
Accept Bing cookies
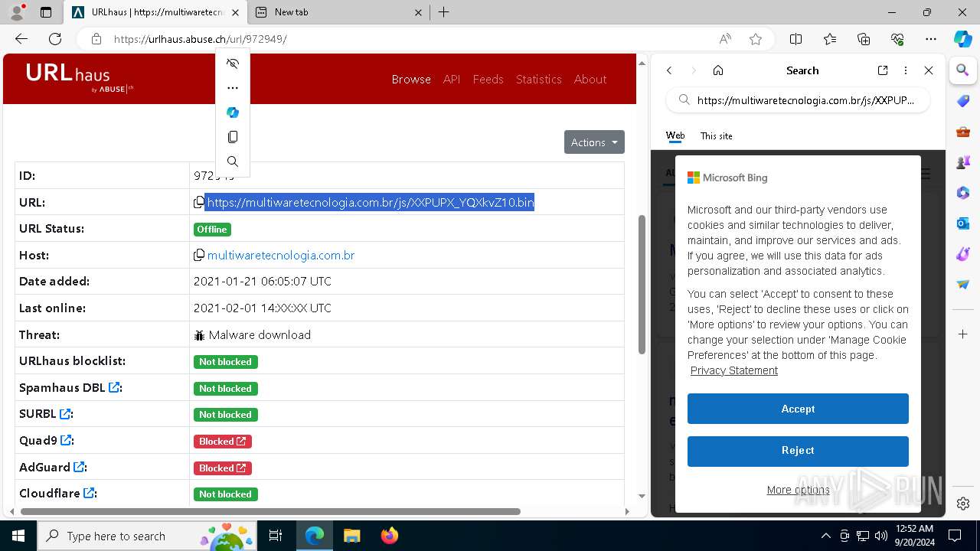click(x=798, y=409)
